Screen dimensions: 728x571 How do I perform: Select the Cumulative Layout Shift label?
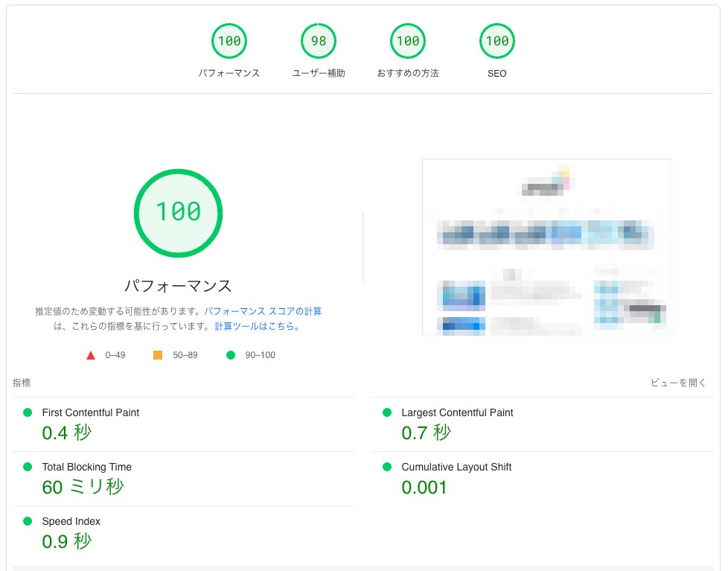click(456, 467)
